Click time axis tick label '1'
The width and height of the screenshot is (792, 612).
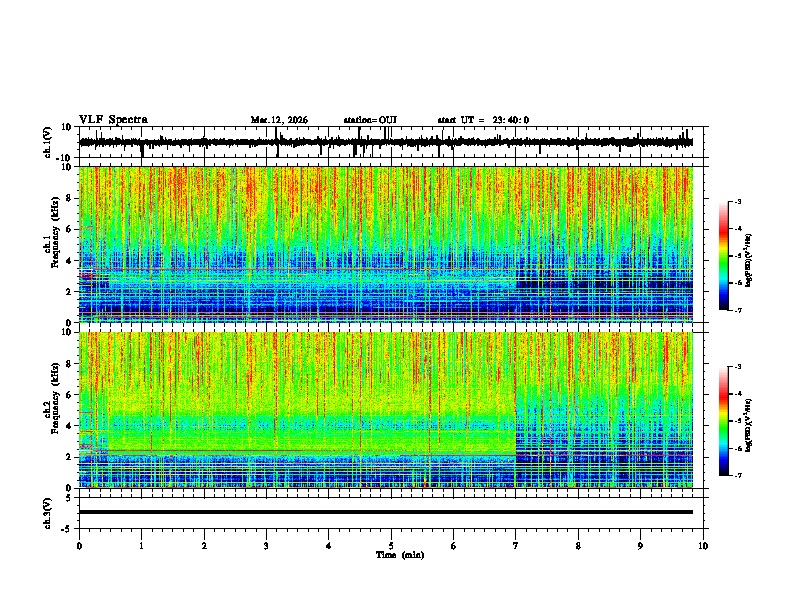(x=141, y=546)
